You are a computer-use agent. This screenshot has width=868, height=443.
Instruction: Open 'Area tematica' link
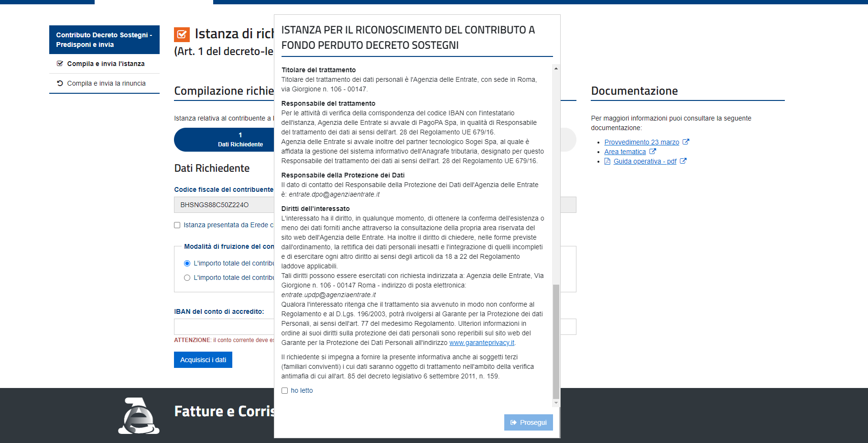[625, 152]
